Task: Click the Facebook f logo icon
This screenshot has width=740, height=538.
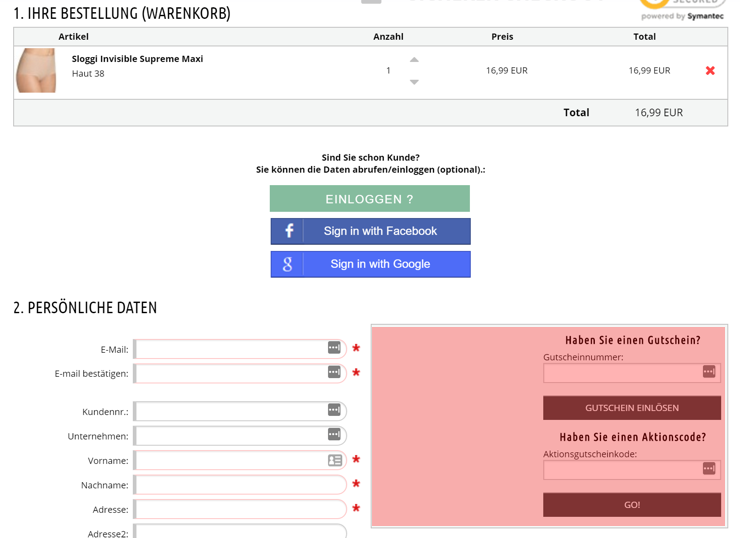Action: 288,231
